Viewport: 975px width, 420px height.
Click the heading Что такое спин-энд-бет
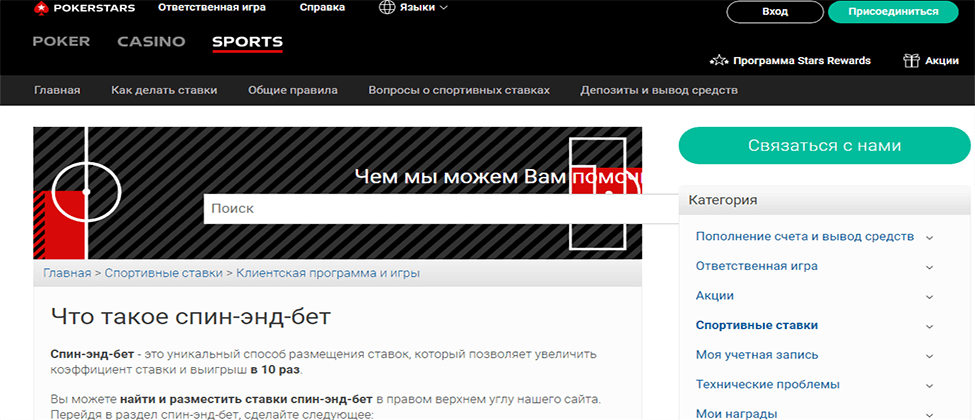(x=191, y=316)
